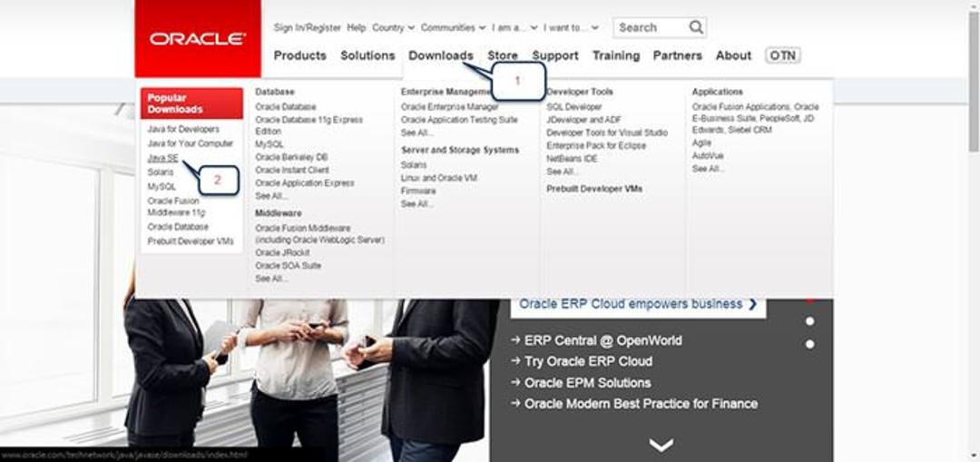This screenshot has width=980, height=462.
Task: Expand the Communities dropdown
Action: point(453,27)
